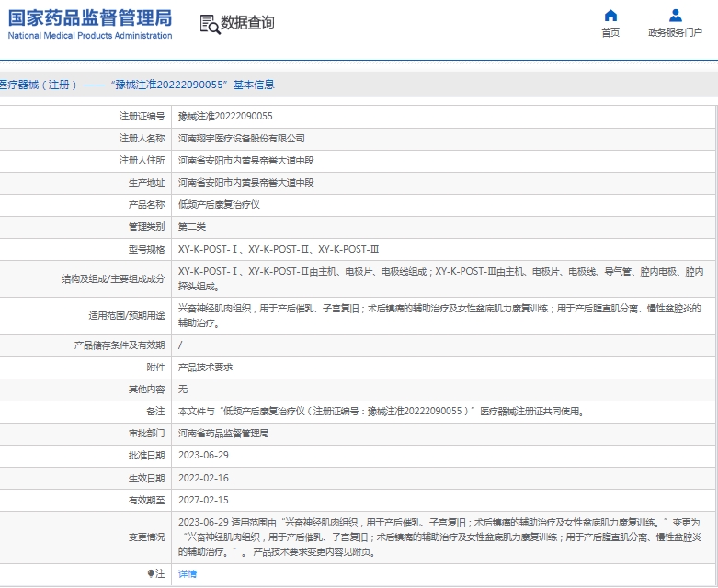The image size is (718, 588).
Task: Click the 政务服务门户 text link
Action: pos(676,32)
